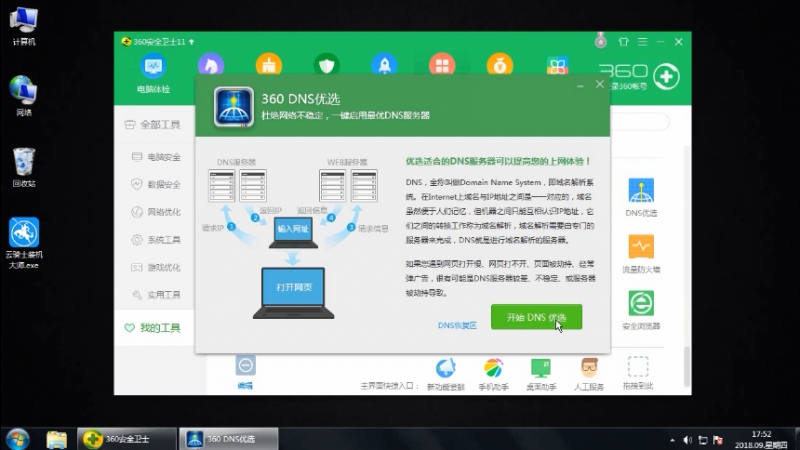Click the tools list vertical scrollbar
The width and height of the screenshot is (800, 450).
687,365
